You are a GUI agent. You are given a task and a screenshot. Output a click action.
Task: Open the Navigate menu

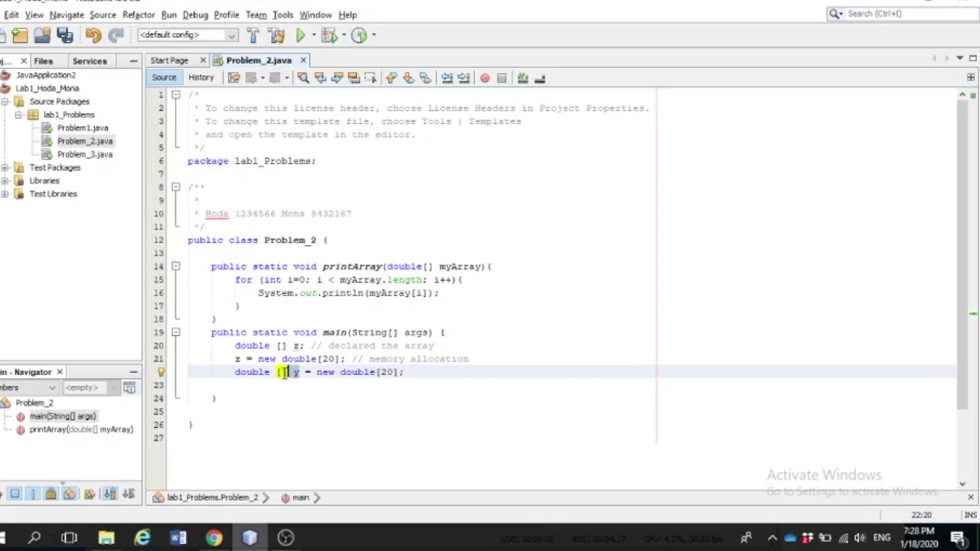pos(67,15)
